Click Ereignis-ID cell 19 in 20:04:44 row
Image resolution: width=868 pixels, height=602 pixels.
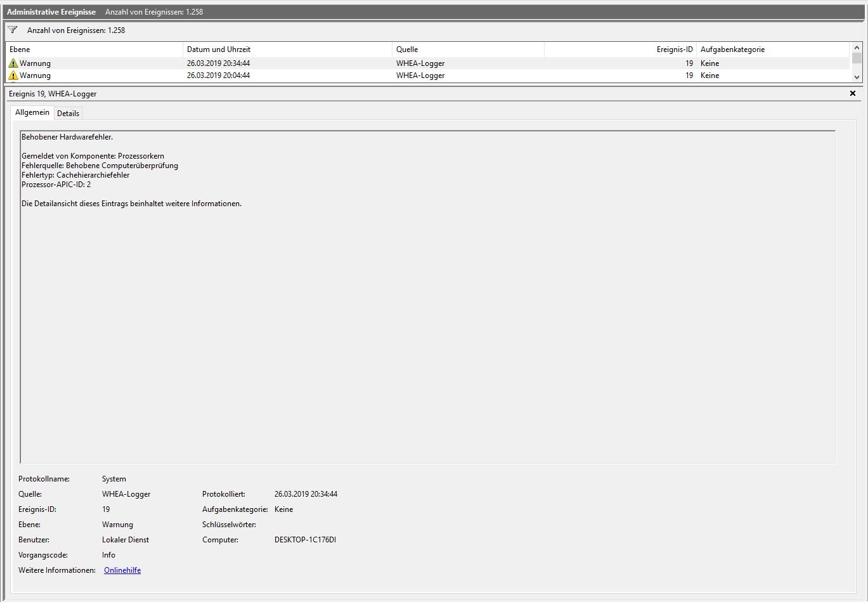(689, 75)
